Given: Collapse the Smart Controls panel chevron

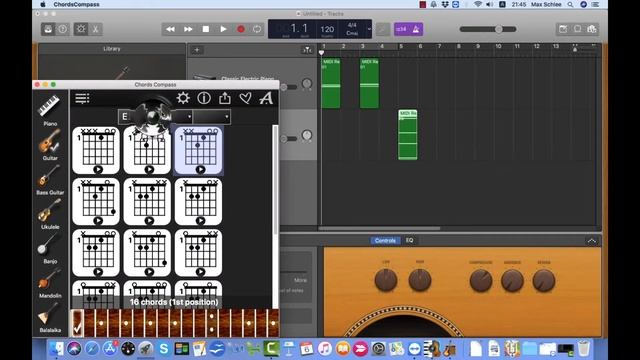Looking at the screenshot, I should point(591,241).
